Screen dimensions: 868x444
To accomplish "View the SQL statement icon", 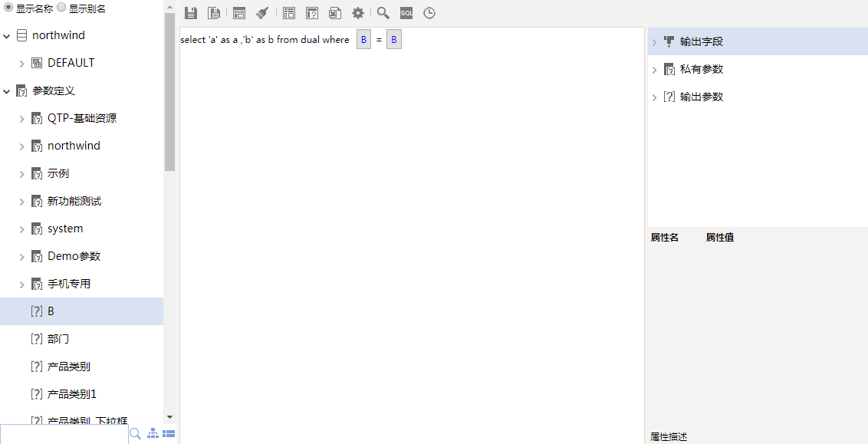I will click(x=406, y=13).
